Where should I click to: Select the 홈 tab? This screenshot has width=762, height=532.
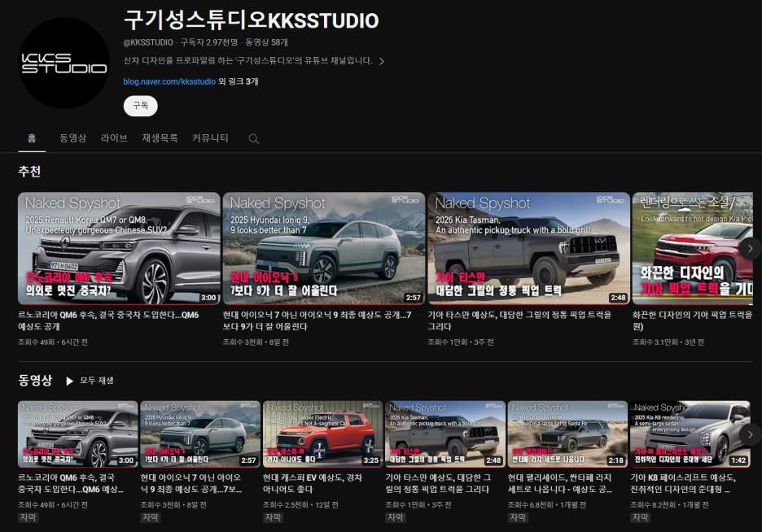(x=32, y=138)
